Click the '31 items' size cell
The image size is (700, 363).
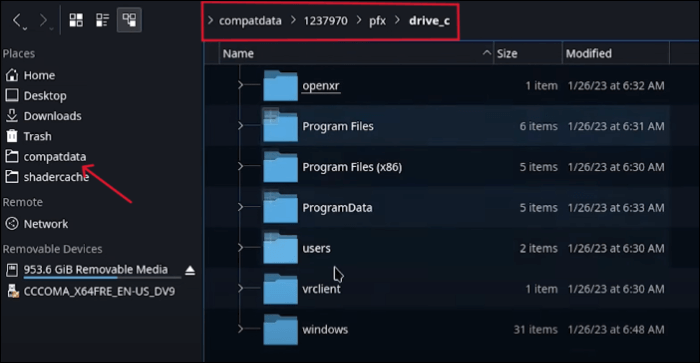[x=535, y=330]
